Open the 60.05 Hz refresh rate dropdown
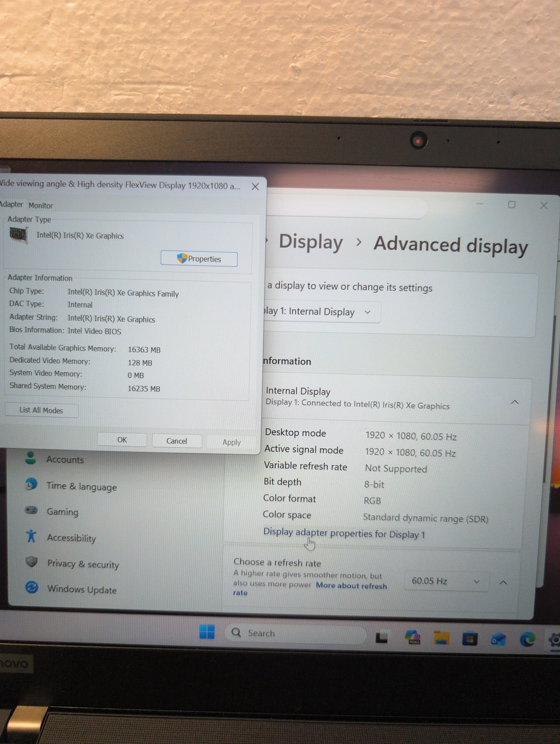The image size is (560, 744). click(445, 581)
